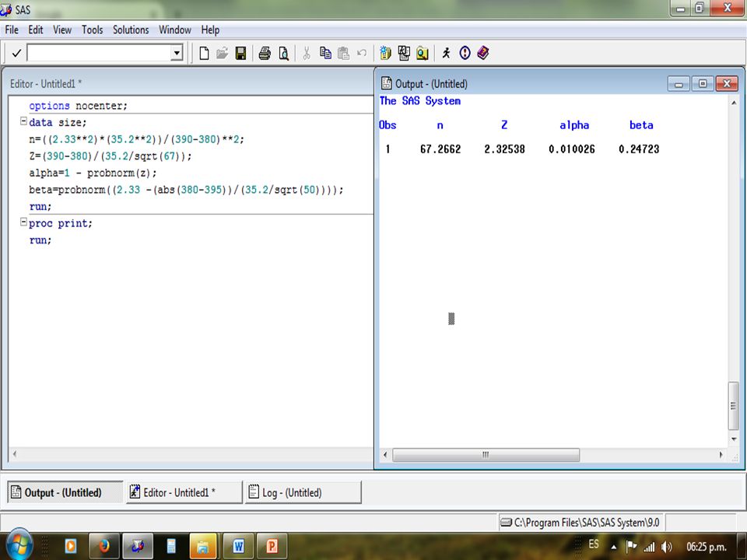Launch Firefox from the taskbar
The height and width of the screenshot is (560, 747).
click(x=103, y=546)
